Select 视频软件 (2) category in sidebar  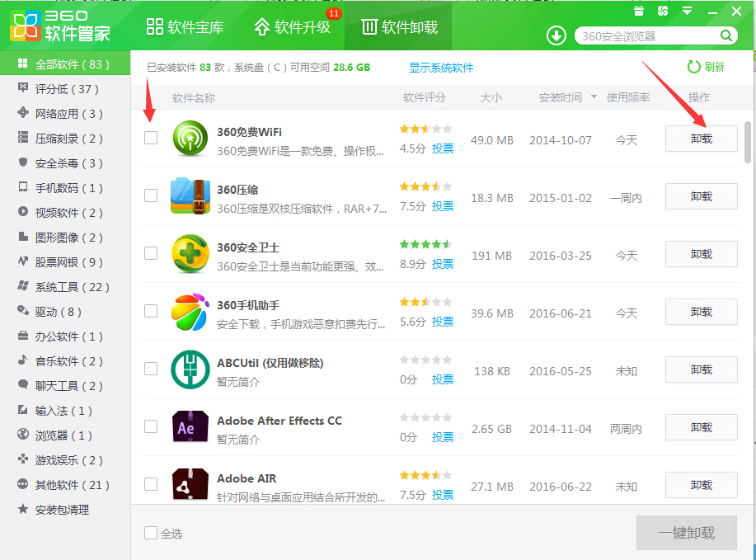point(65,213)
